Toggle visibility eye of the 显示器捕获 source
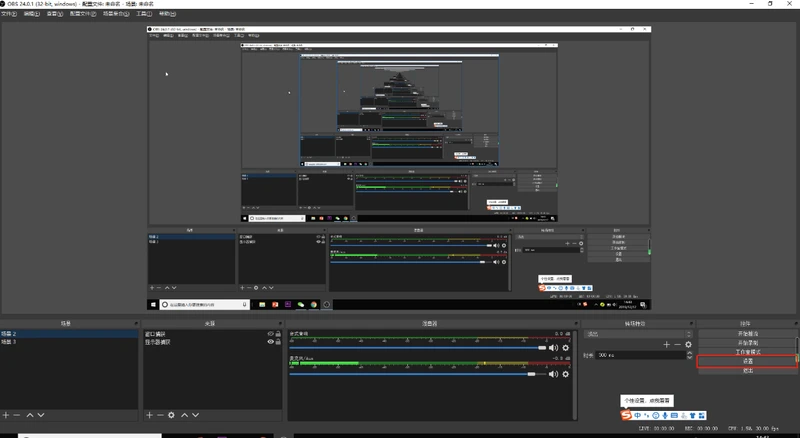 coord(270,342)
